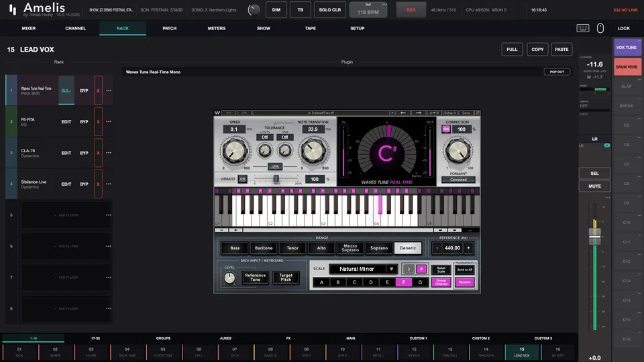Click the PASTE rack button

(x=561, y=49)
